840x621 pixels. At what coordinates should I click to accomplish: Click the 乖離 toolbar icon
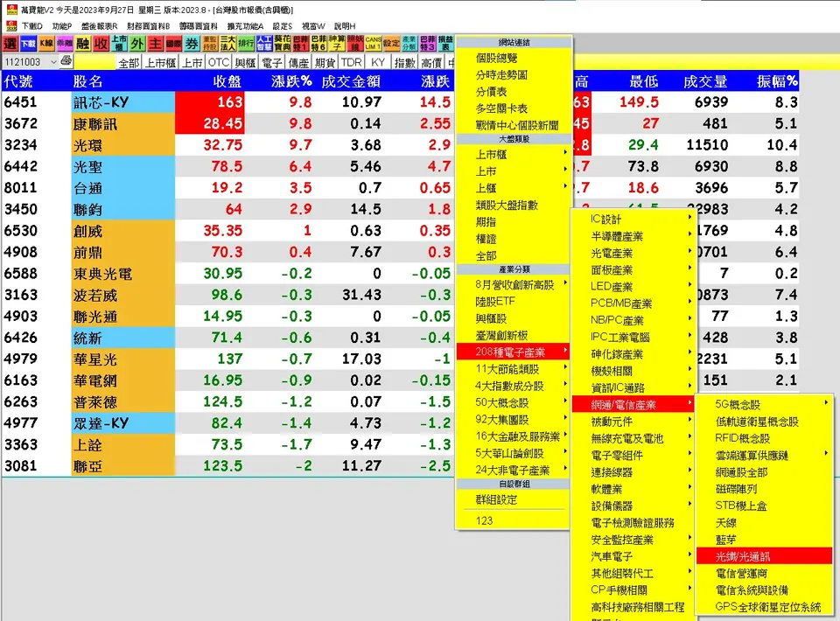pyautogui.click(x=65, y=44)
